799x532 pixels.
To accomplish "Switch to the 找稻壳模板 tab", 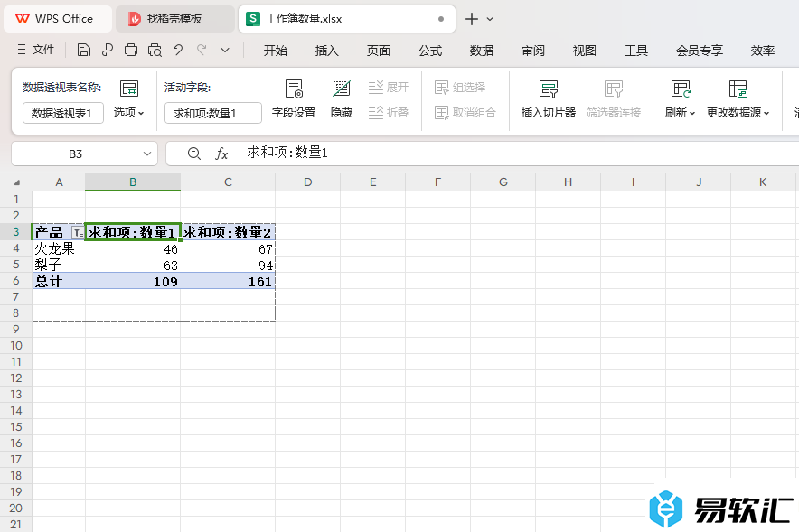I will pos(174,19).
